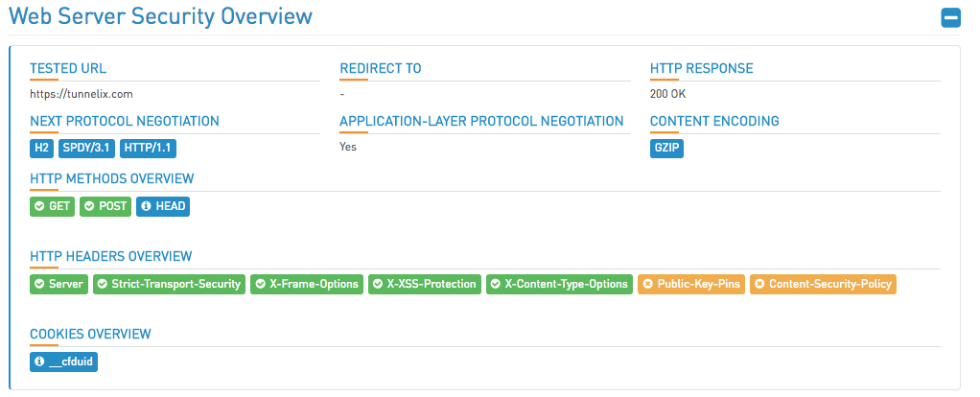
Task: Click the orange Public-Key-Pins warning badge
Action: pos(691,284)
